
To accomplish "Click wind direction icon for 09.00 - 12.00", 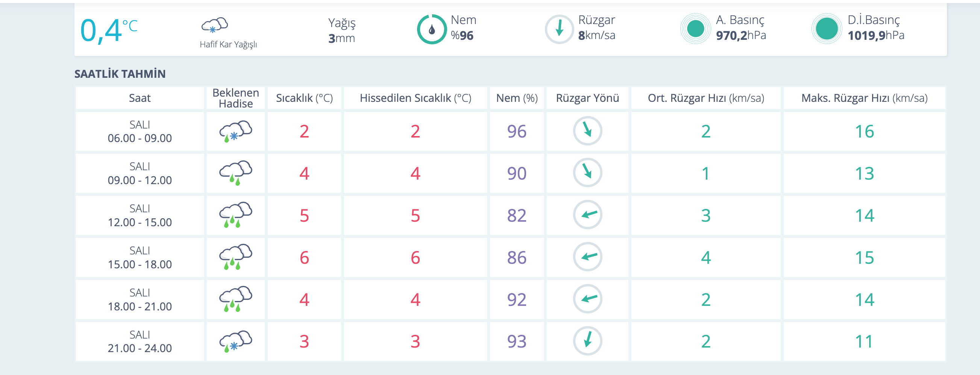I will 587,173.
